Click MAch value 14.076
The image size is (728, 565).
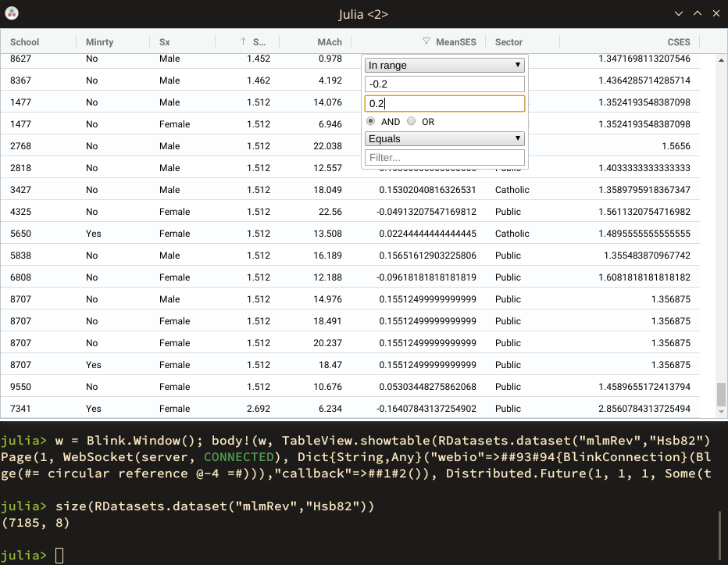327,102
